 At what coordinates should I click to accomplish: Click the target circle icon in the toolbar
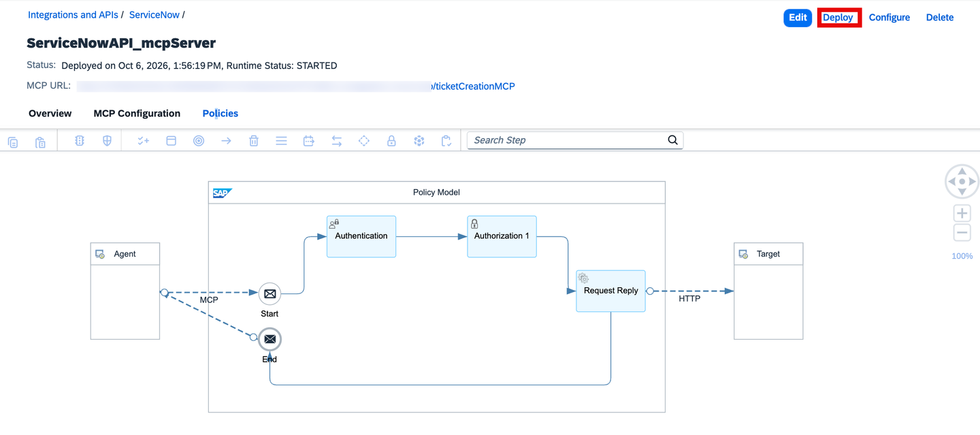[x=199, y=140]
